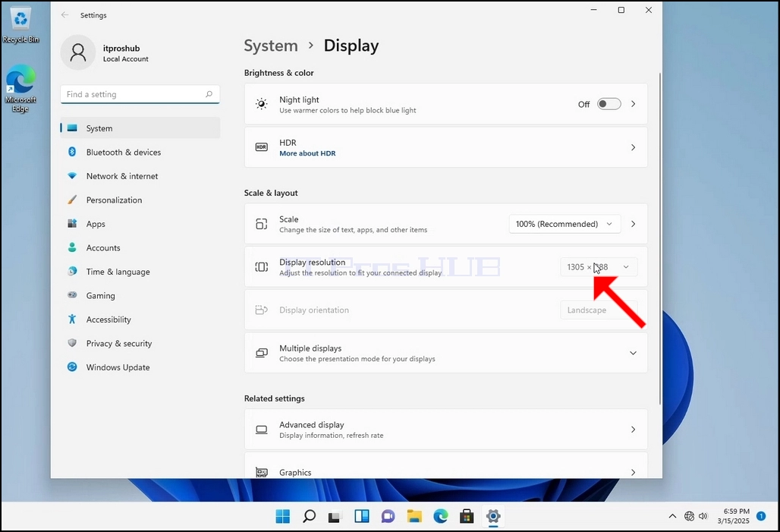Open Microsoft Edge desktop shortcut
Screen dimensions: 780x532
20,89
